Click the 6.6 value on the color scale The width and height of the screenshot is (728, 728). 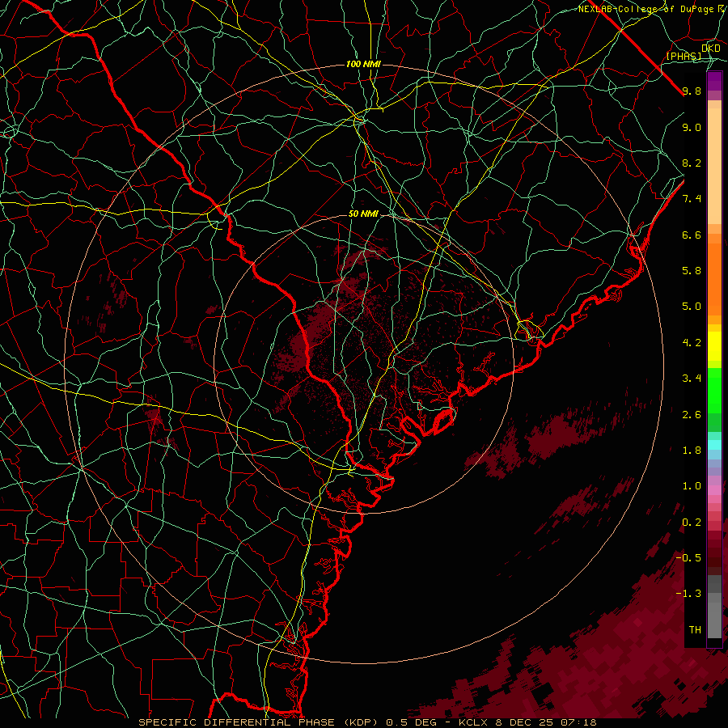692,235
